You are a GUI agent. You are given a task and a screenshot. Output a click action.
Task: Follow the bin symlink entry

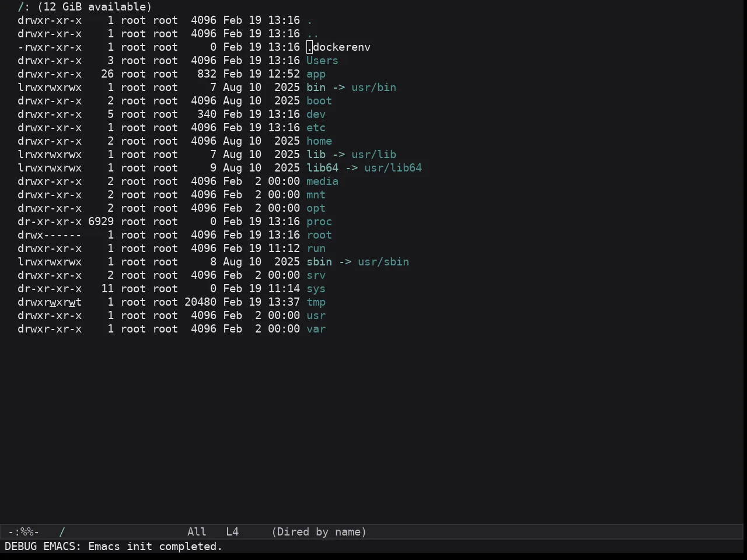click(x=316, y=87)
